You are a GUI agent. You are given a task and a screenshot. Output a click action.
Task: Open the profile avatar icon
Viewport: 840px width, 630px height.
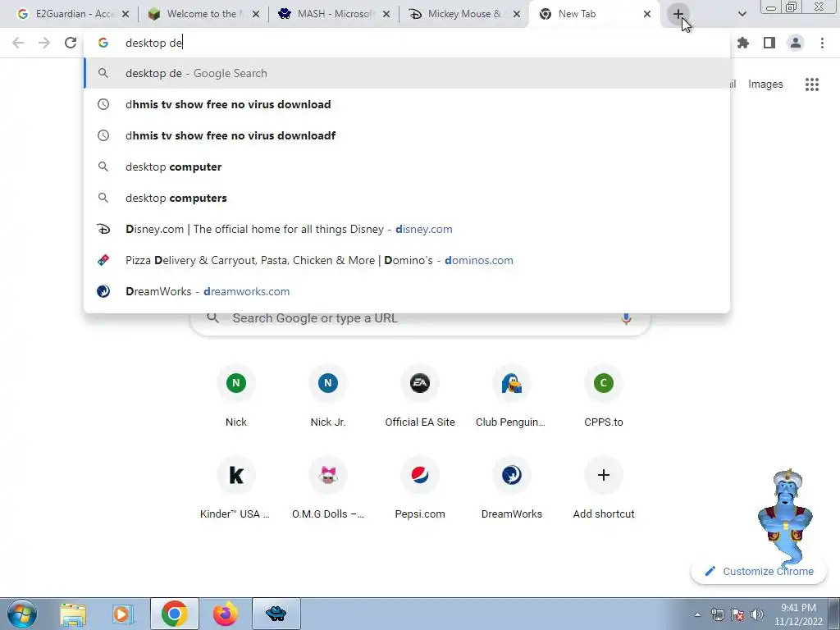coord(796,43)
